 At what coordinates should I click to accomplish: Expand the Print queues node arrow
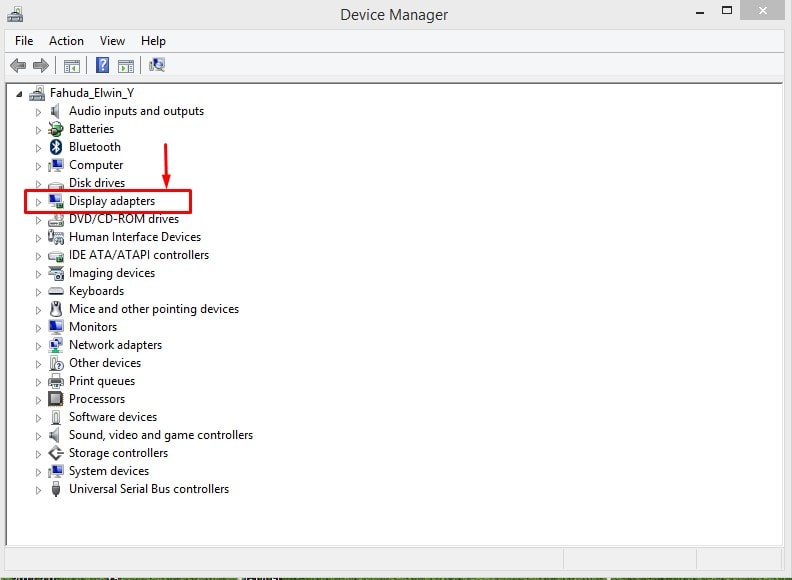point(38,382)
